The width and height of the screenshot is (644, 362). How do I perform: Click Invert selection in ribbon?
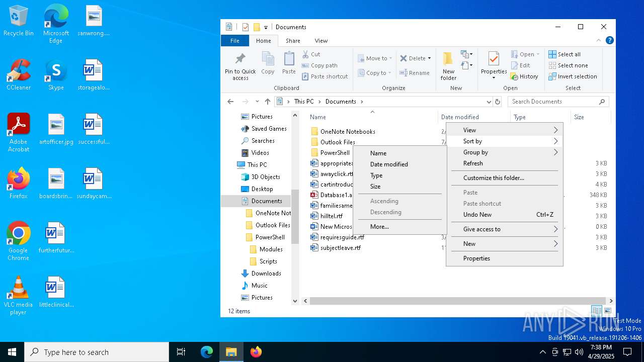[x=573, y=76]
